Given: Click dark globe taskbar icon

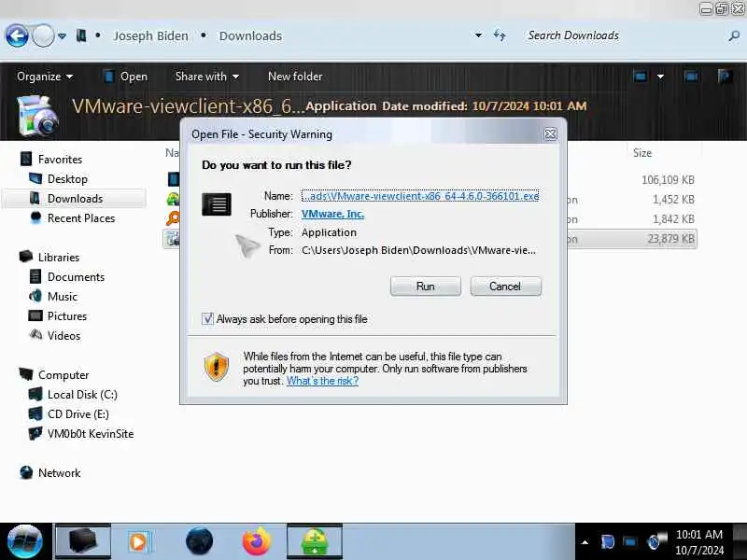Looking at the screenshot, I should pyautogui.click(x=199, y=541).
